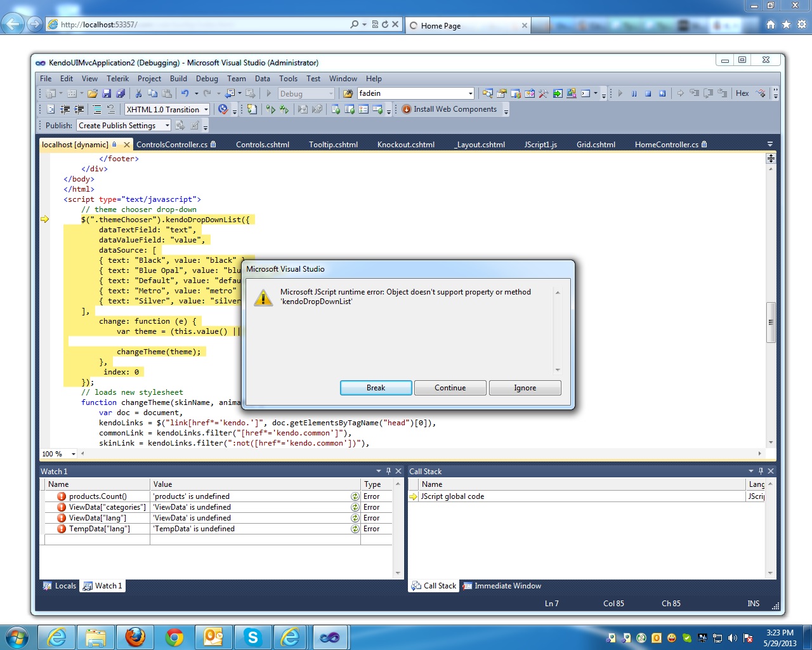Switch to the Immediate Window tab
Image resolution: width=812 pixels, height=650 pixels.
(502, 586)
